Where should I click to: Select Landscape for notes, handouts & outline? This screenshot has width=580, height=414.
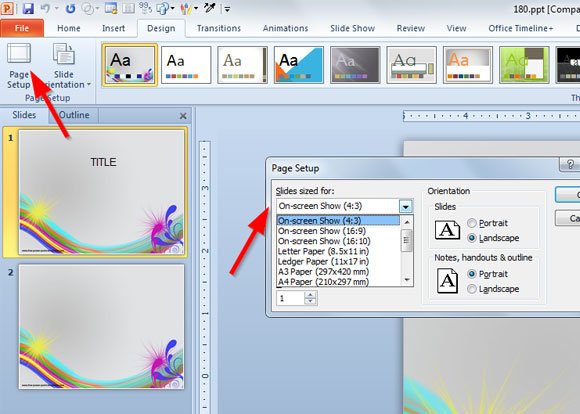pos(472,289)
